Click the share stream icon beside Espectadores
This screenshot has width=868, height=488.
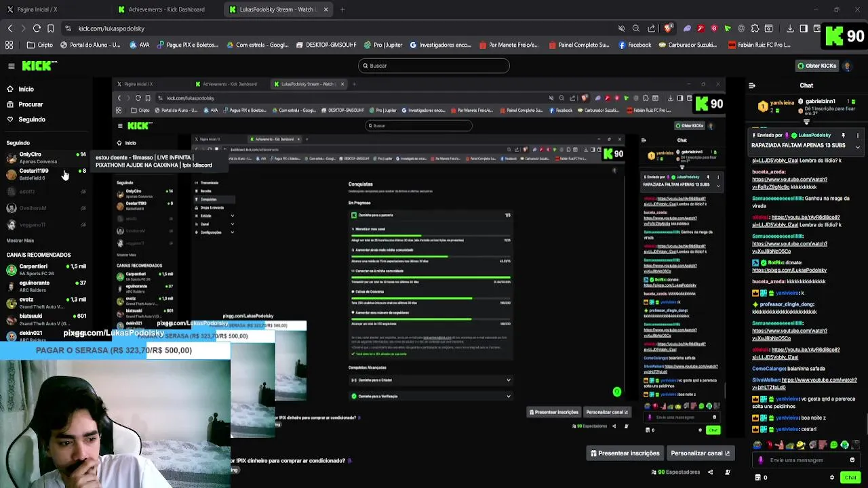(x=711, y=472)
